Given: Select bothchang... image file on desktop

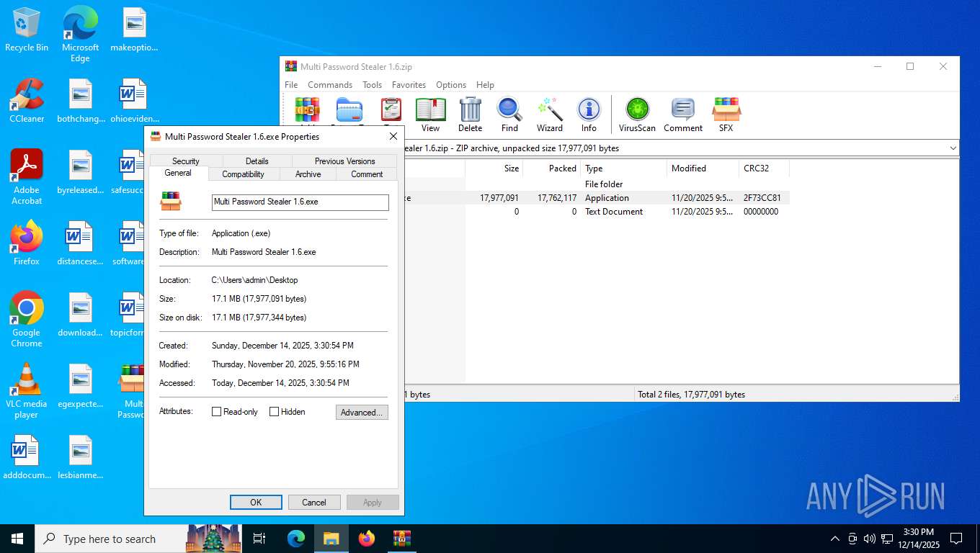Looking at the screenshot, I should 81,101.
